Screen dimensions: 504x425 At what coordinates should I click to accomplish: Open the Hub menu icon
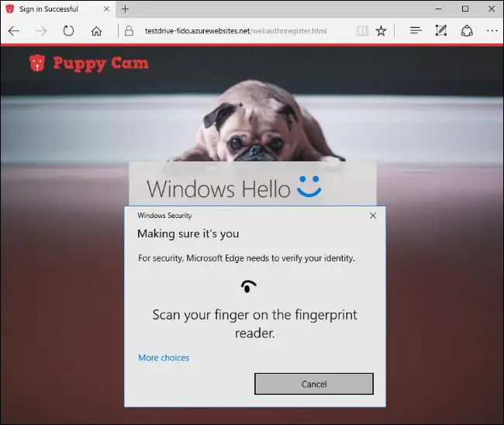(416, 31)
